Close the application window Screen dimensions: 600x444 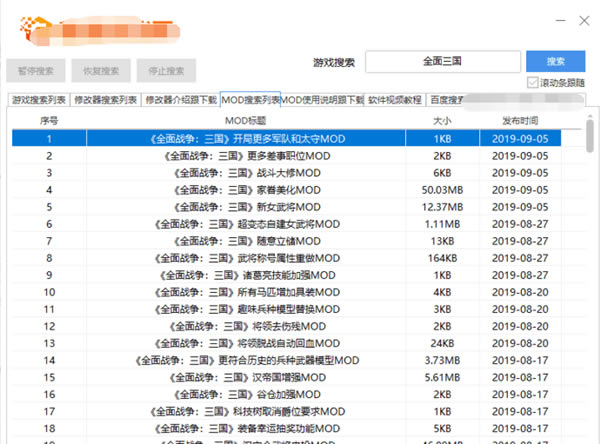[x=584, y=20]
